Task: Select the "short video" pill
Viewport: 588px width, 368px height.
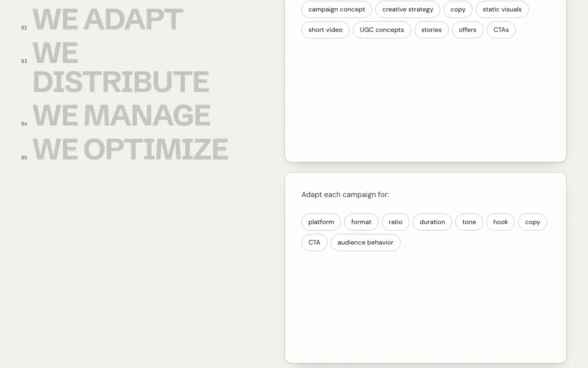Action: click(325, 30)
